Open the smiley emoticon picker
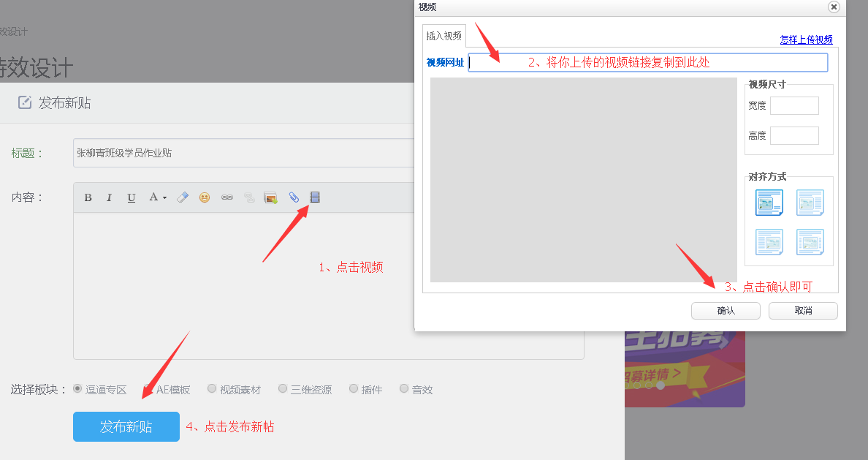Screen dimensions: 868x460 tap(205, 197)
